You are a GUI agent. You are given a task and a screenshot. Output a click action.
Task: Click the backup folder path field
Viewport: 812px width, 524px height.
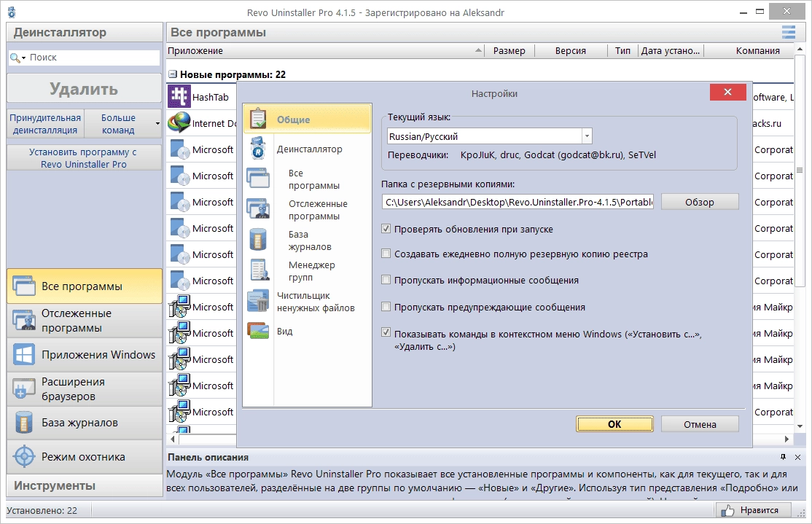[x=518, y=202]
